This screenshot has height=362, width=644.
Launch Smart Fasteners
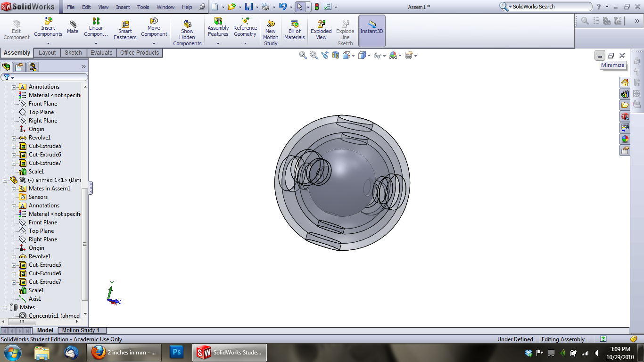(125, 30)
